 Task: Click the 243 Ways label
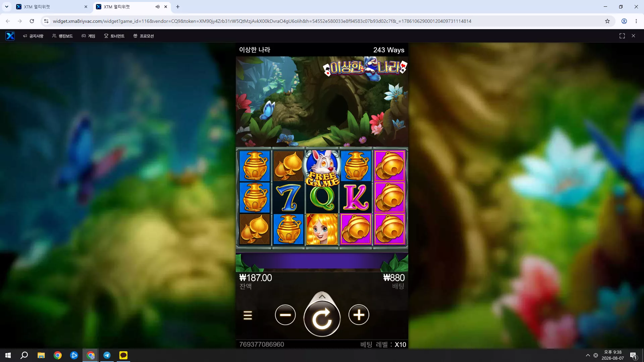(389, 50)
